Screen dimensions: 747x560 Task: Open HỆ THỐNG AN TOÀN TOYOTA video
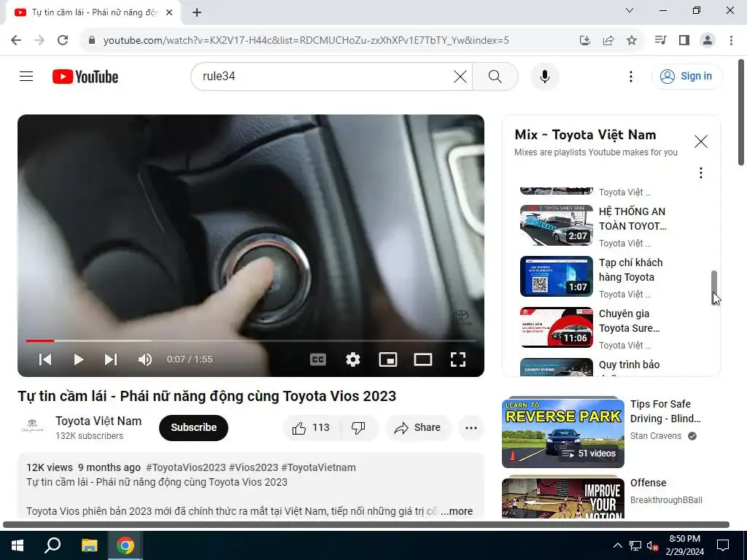632,219
